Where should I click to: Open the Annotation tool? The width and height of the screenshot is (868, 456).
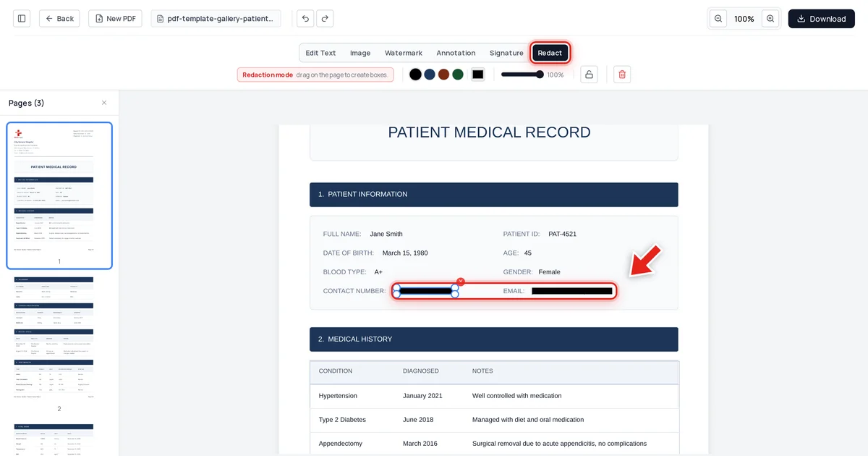tap(456, 53)
